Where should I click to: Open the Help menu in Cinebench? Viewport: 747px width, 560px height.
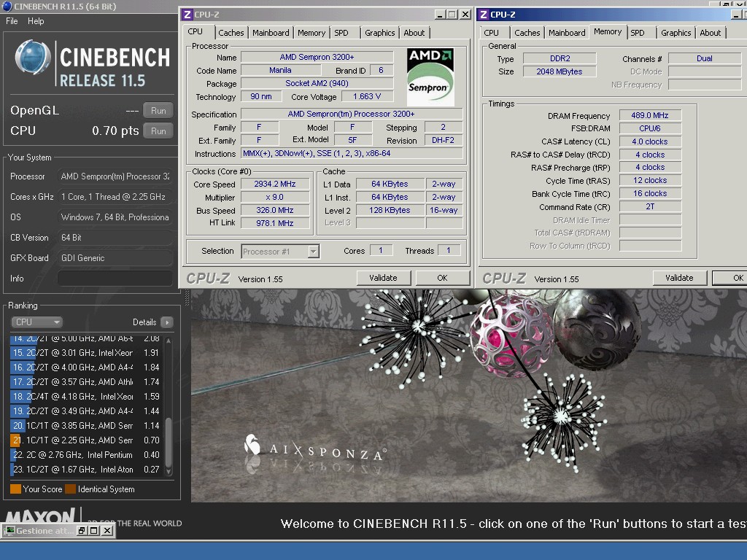tap(36, 21)
